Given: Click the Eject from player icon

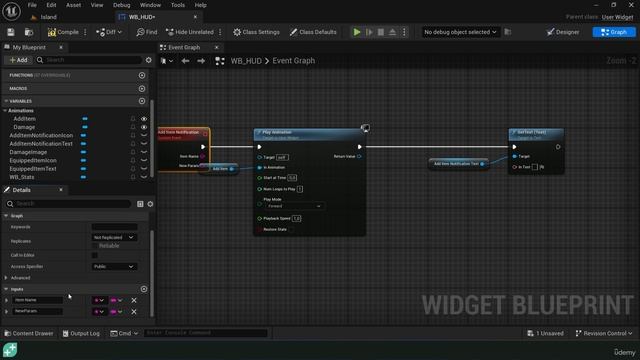Looking at the screenshot, I should [x=392, y=32].
